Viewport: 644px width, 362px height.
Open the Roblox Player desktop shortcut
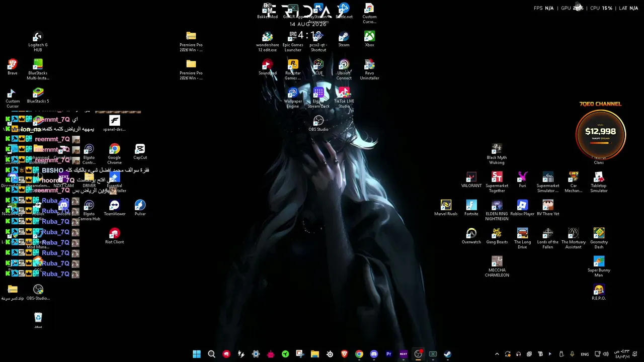tap(522, 208)
